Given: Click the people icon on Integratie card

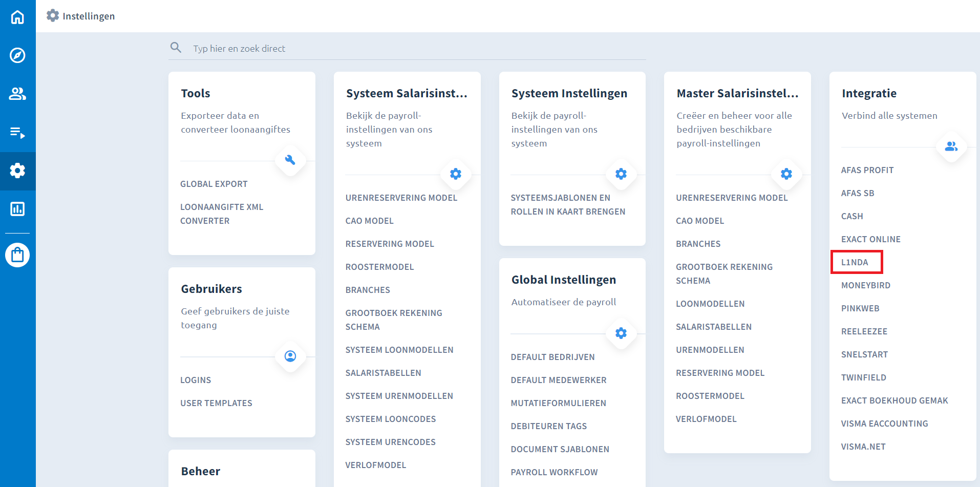Looking at the screenshot, I should (951, 146).
